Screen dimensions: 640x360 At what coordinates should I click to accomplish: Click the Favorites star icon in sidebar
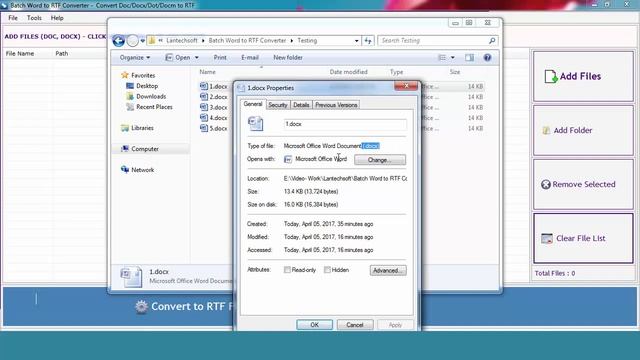[x=125, y=75]
